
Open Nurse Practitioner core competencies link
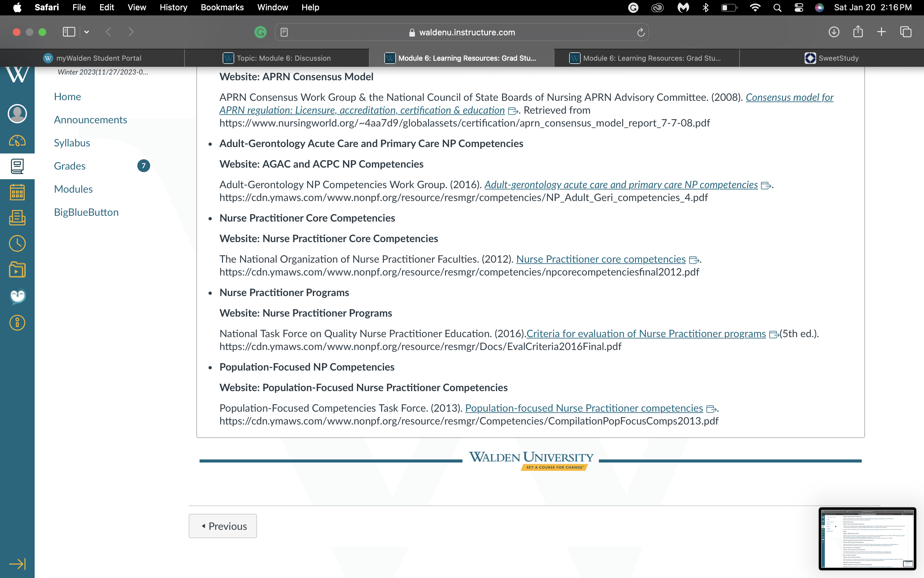tap(601, 259)
